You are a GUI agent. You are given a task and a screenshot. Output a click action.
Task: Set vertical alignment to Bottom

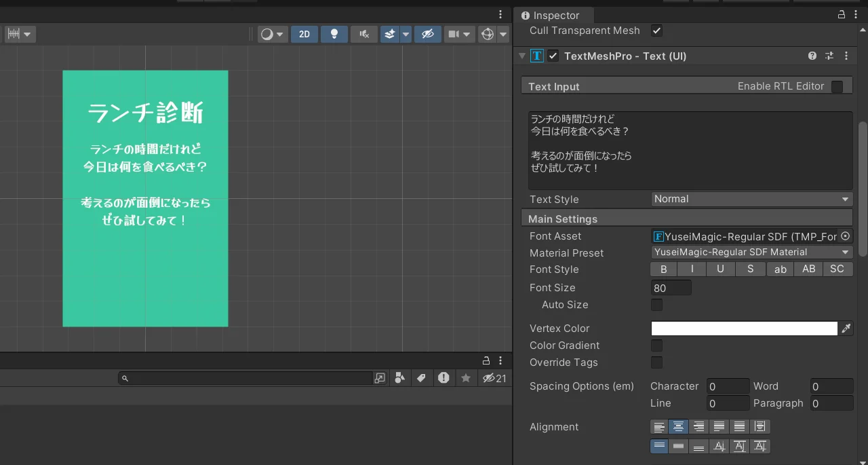tap(699, 446)
